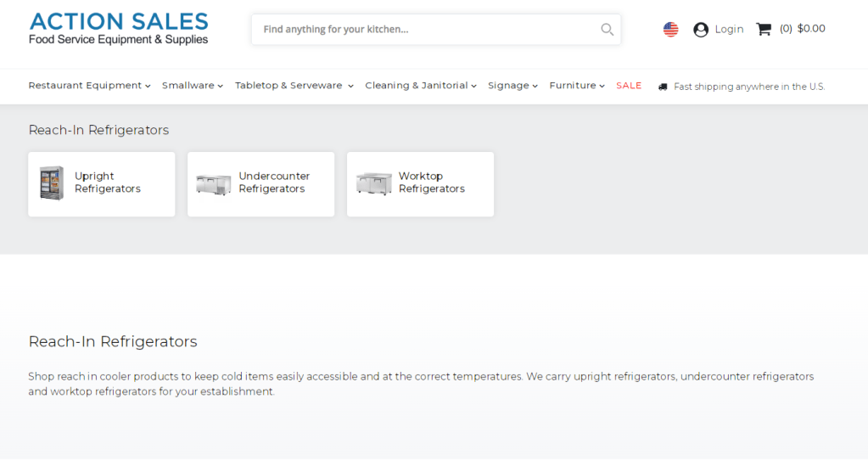
Task: Expand the Restaurant Equipment menu
Action: [89, 86]
